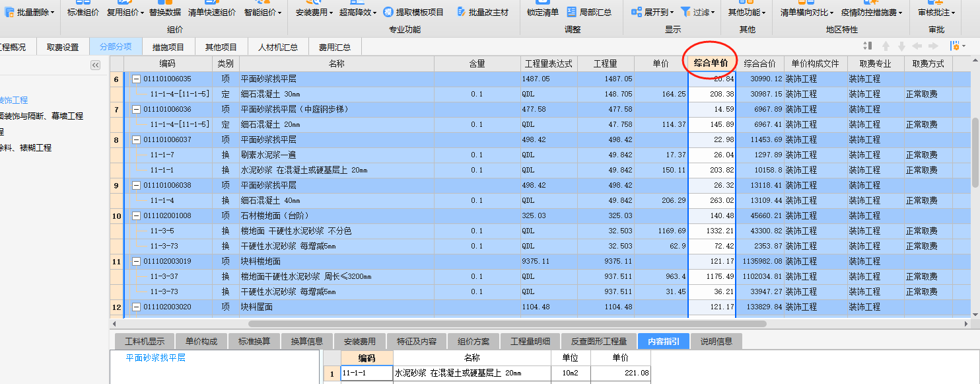
Task: Collapse row 12 块料屋面 item
Action: click(x=137, y=307)
